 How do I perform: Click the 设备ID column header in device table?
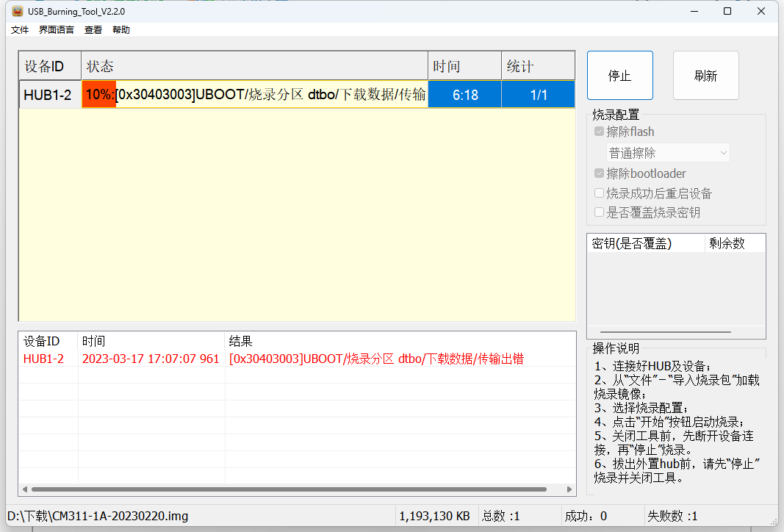pos(50,66)
